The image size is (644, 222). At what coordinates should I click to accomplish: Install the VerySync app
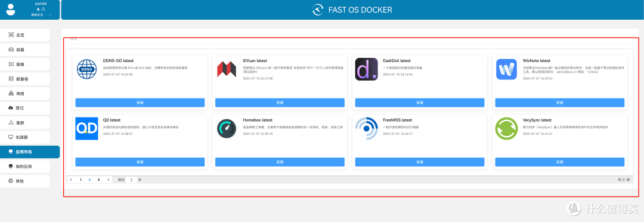[560, 162]
